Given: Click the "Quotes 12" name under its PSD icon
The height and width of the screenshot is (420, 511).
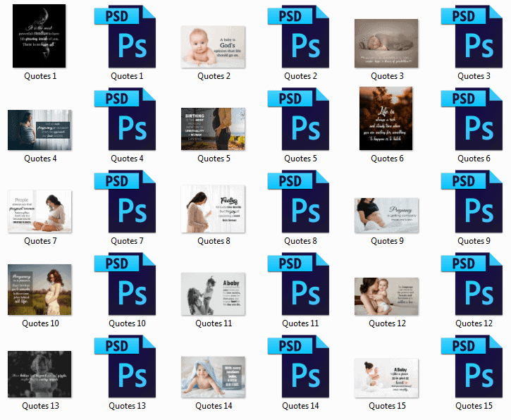Looking at the screenshot, I should [x=474, y=323].
